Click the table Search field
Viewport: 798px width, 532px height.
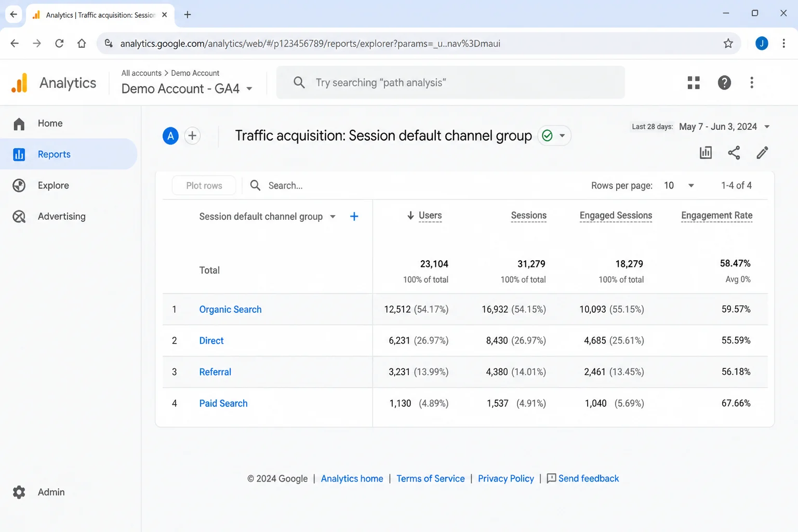pyautogui.click(x=285, y=185)
